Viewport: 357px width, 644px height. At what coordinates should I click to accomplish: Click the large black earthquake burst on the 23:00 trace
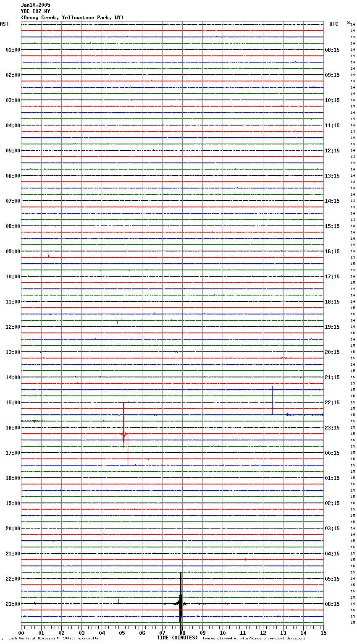(x=181, y=604)
